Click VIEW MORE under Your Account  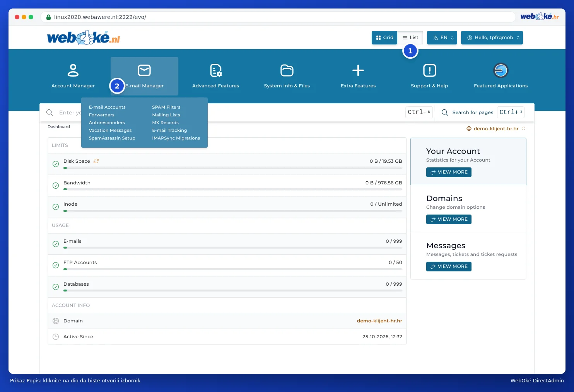449,172
